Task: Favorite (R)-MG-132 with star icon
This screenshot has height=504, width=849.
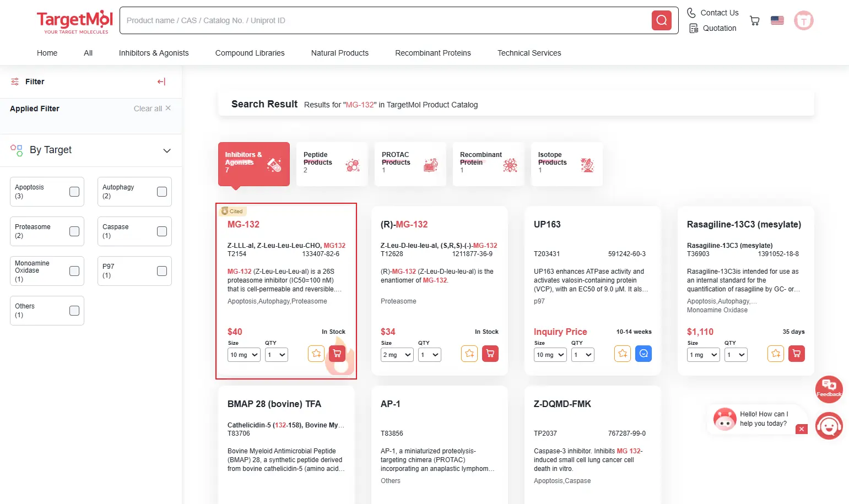Action: (469, 354)
